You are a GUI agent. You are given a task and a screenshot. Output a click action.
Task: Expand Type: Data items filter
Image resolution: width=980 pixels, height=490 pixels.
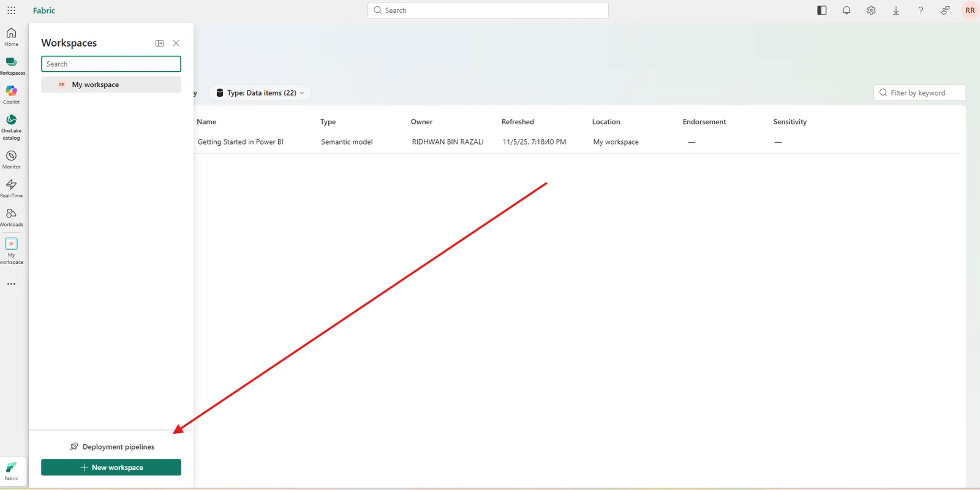click(x=260, y=93)
